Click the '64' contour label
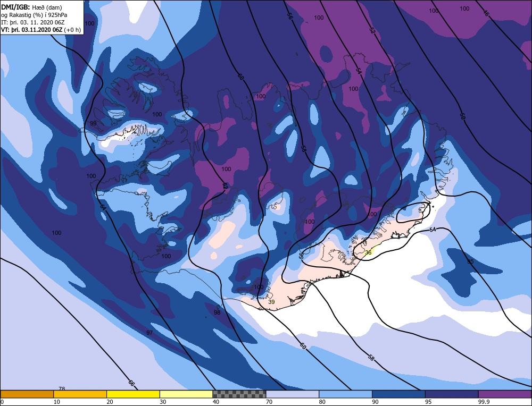 (103, 207)
